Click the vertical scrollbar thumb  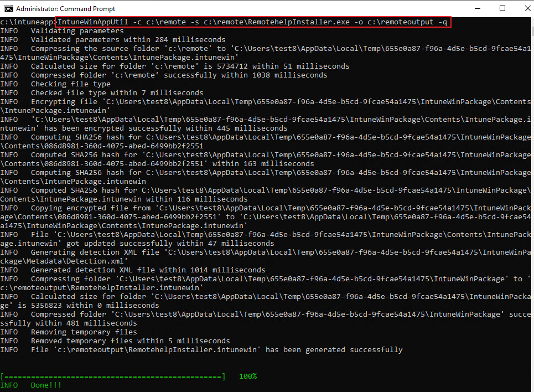click(532, 32)
